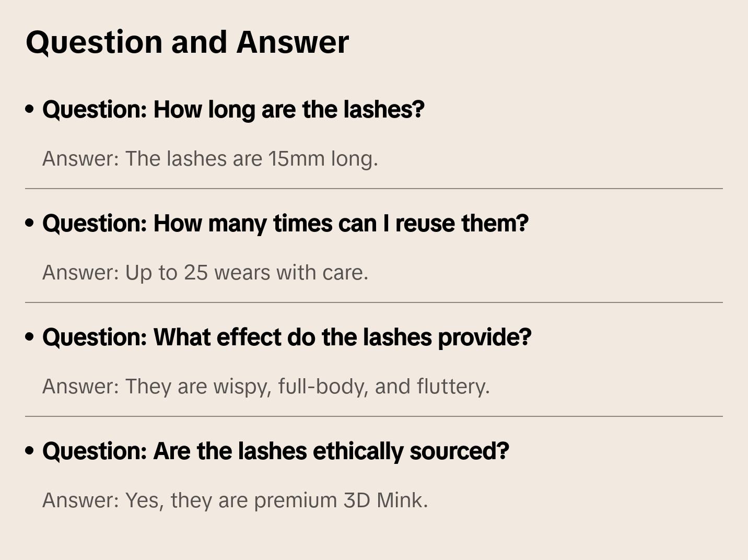Click the number "25" in the reuse answer
Viewport: 748px width, 560px height.
(196, 273)
